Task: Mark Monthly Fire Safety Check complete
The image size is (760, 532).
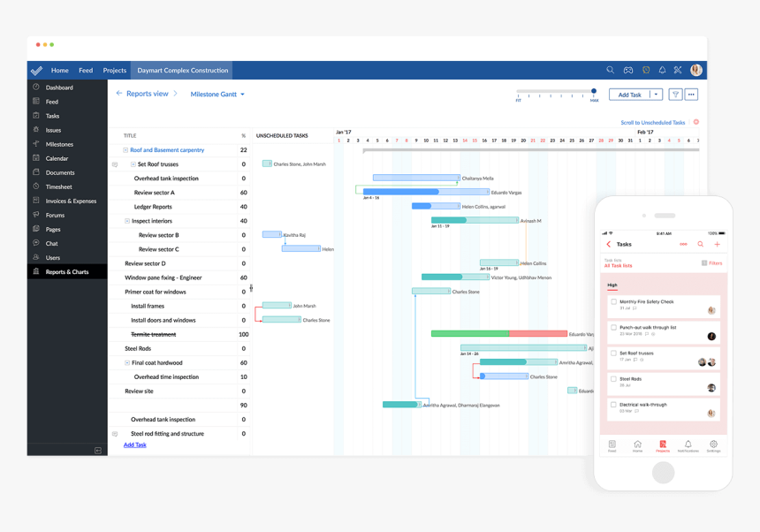Action: tap(612, 301)
